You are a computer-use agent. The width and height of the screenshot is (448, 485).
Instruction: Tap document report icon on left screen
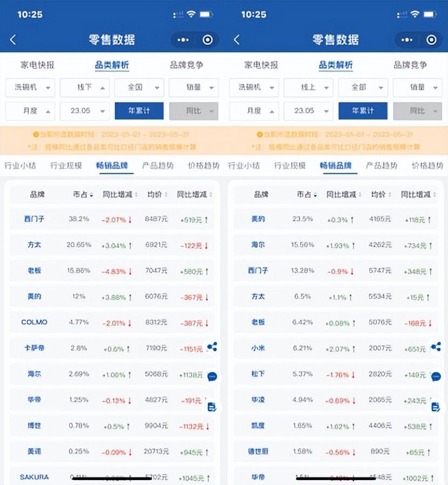point(212,407)
